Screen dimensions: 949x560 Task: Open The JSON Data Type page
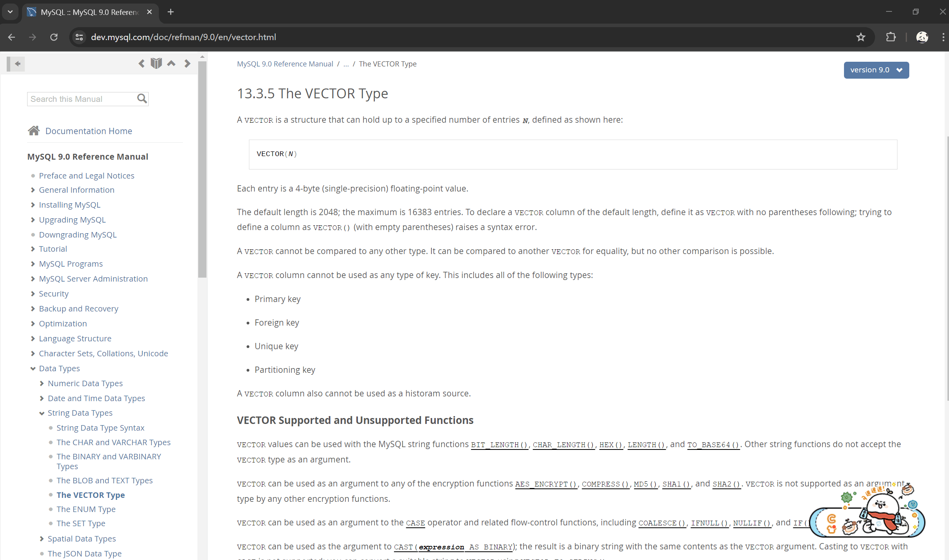[85, 554]
